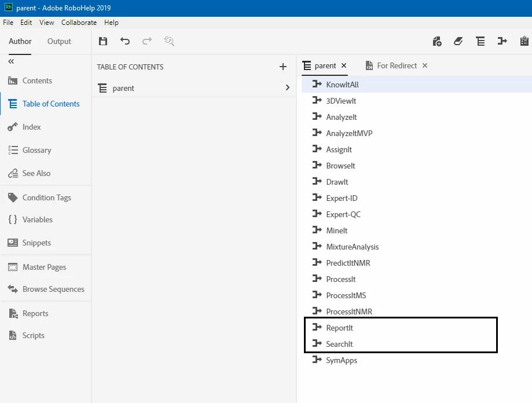The height and width of the screenshot is (403, 532).
Task: Select the DrawIt TOC entry
Action: point(417,182)
